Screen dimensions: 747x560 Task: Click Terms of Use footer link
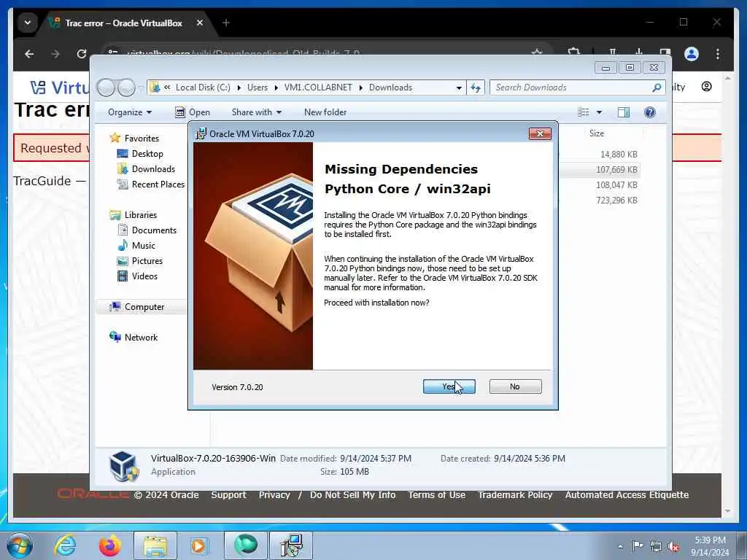pos(436,495)
